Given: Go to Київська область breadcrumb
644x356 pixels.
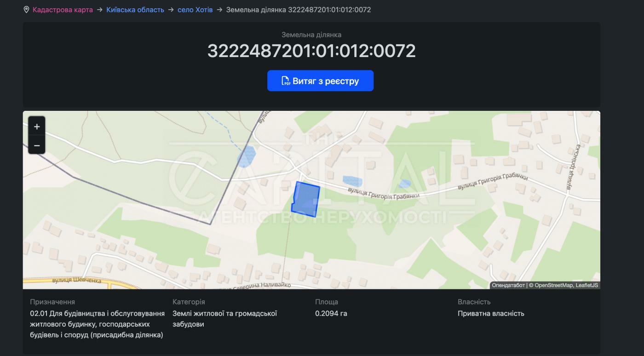Looking at the screenshot, I should pyautogui.click(x=135, y=10).
